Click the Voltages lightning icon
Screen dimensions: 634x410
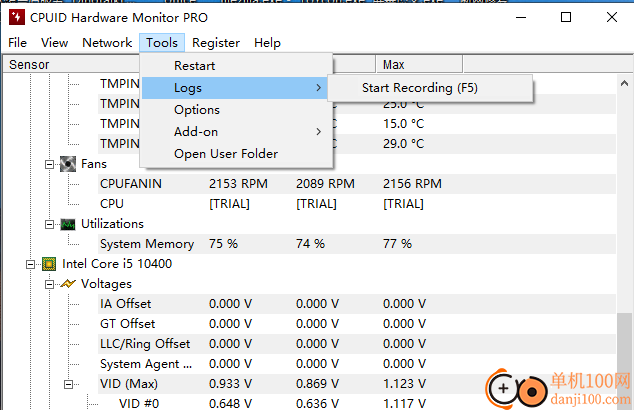68,284
